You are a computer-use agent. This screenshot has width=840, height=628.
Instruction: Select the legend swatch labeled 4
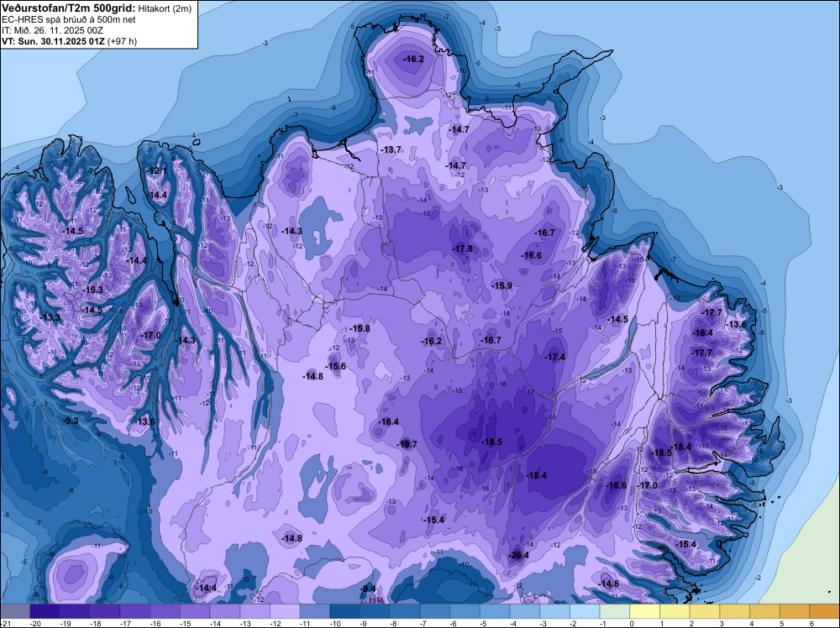click(x=765, y=611)
